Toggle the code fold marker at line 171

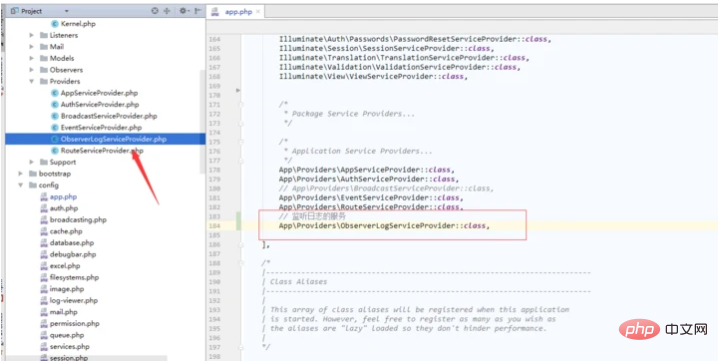241,105
